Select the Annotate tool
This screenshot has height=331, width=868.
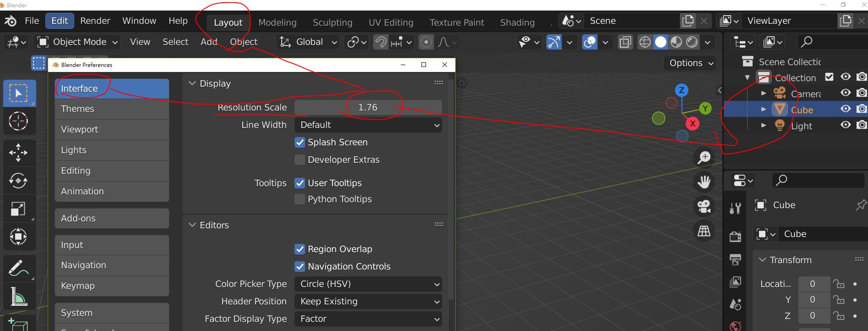click(18, 268)
